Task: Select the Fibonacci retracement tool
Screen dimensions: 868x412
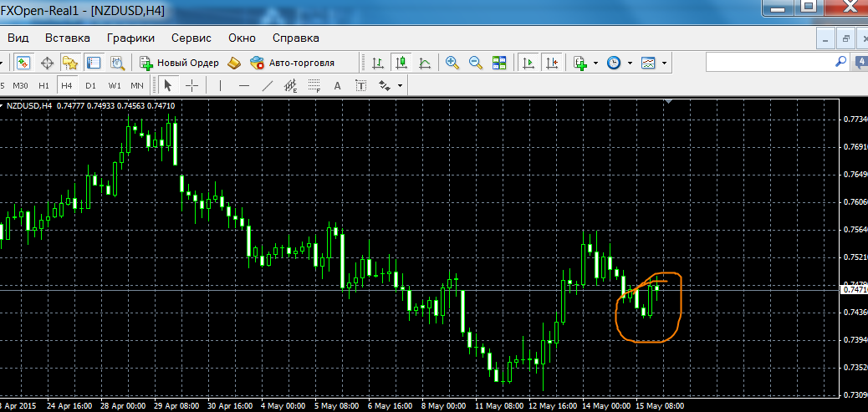Action: pyautogui.click(x=315, y=86)
